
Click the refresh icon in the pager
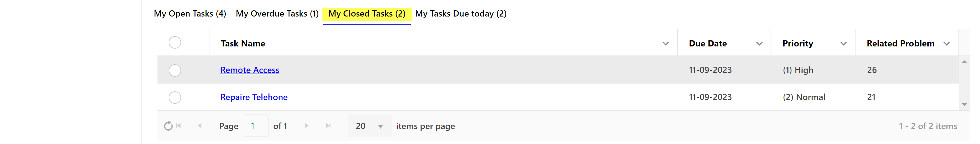[168, 126]
